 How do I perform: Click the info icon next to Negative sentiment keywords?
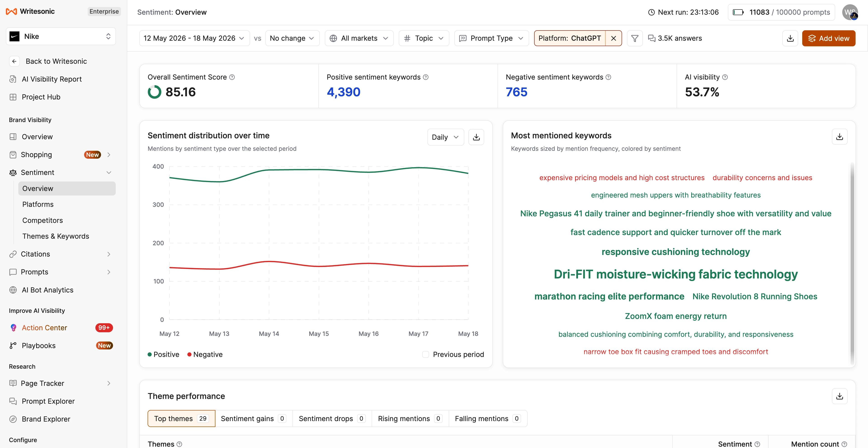click(608, 77)
